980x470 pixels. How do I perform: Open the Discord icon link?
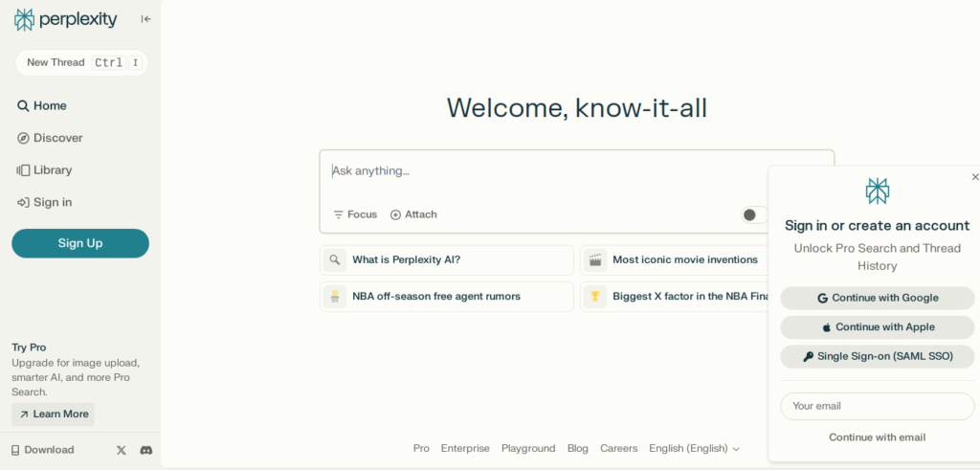[x=146, y=450]
